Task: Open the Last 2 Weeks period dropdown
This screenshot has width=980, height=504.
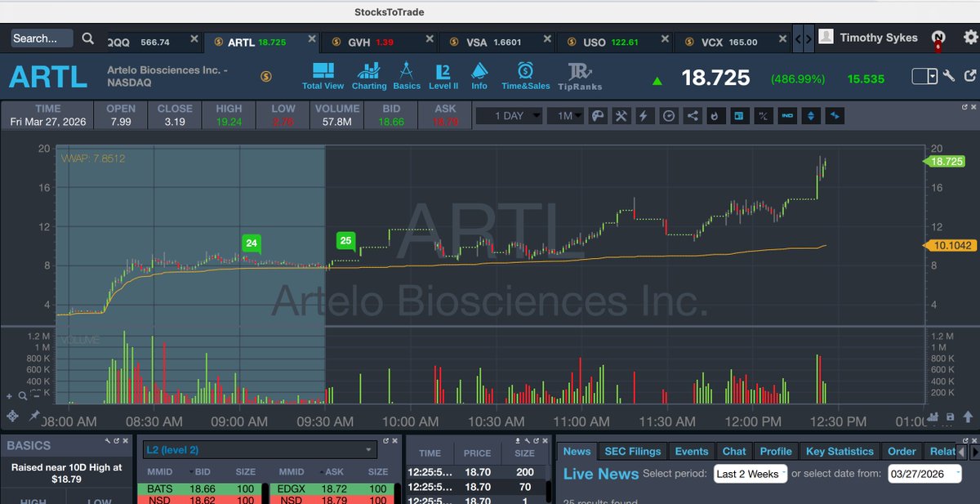Action: point(750,473)
